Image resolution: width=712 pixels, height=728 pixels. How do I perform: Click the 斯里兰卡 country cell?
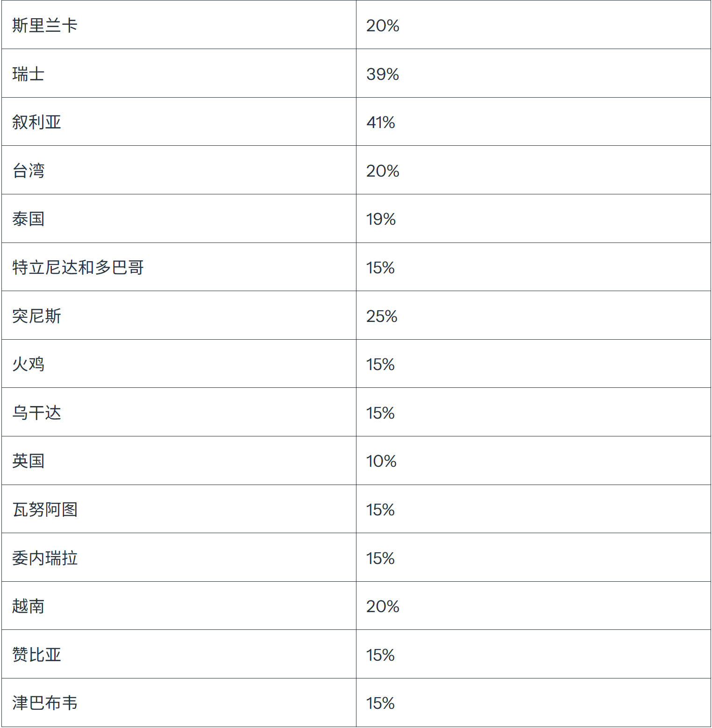point(45,25)
